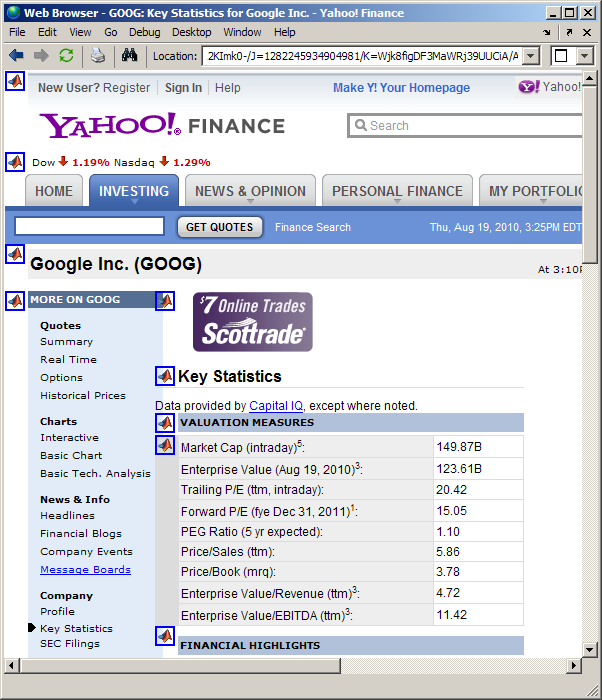Open the Desktop menu

pyautogui.click(x=191, y=32)
